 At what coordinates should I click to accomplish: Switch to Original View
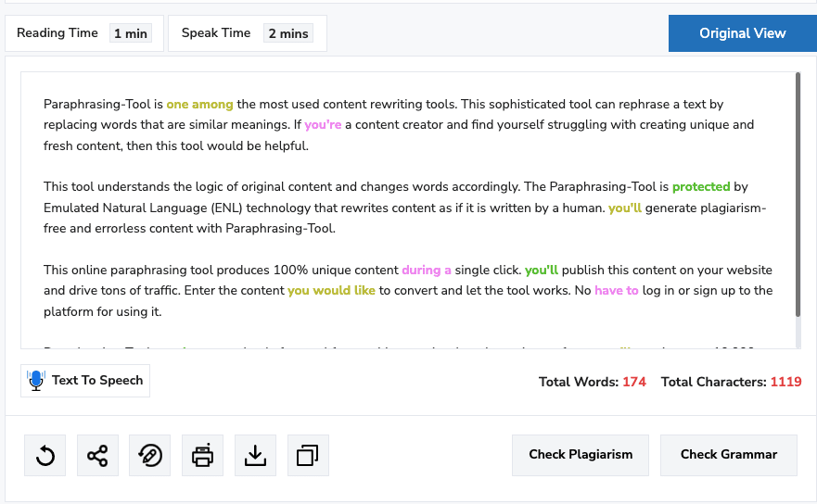pyautogui.click(x=743, y=33)
